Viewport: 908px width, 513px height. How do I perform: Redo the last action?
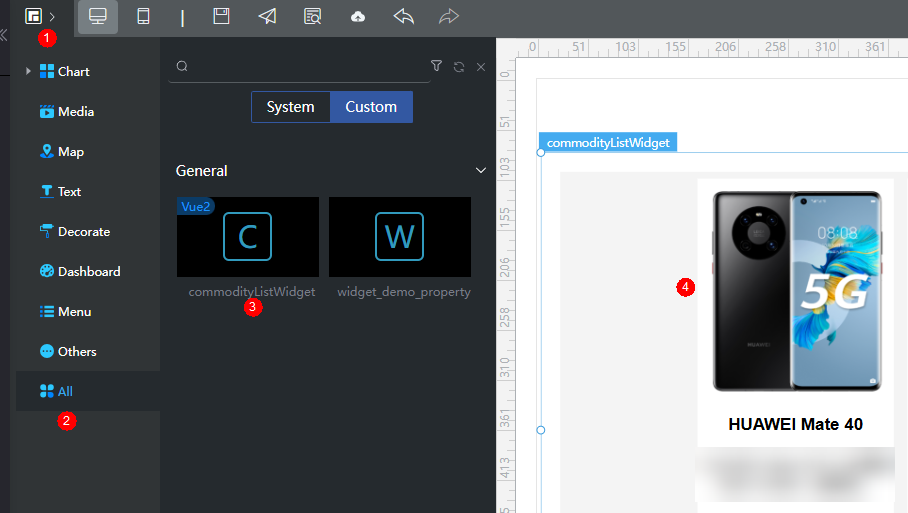[449, 16]
